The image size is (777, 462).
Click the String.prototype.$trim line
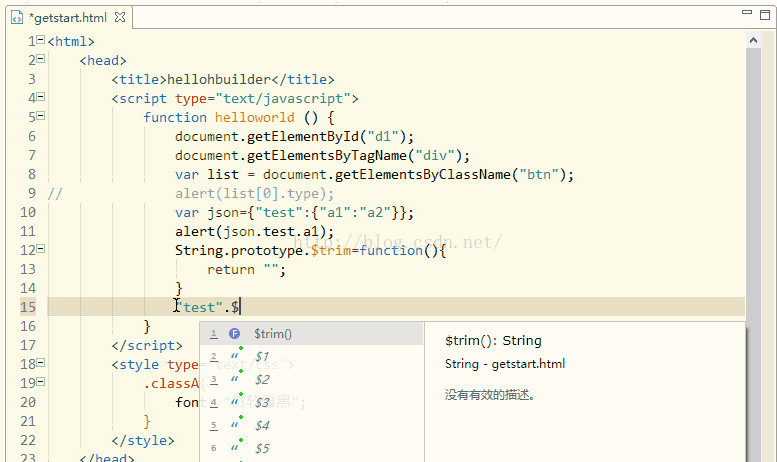(311, 250)
